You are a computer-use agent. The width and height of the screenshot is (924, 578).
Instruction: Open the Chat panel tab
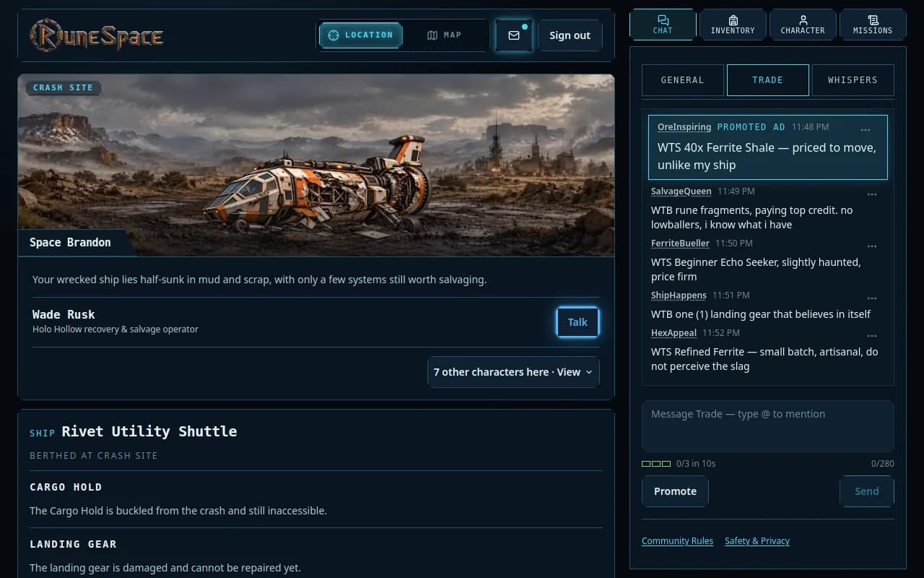click(x=663, y=25)
